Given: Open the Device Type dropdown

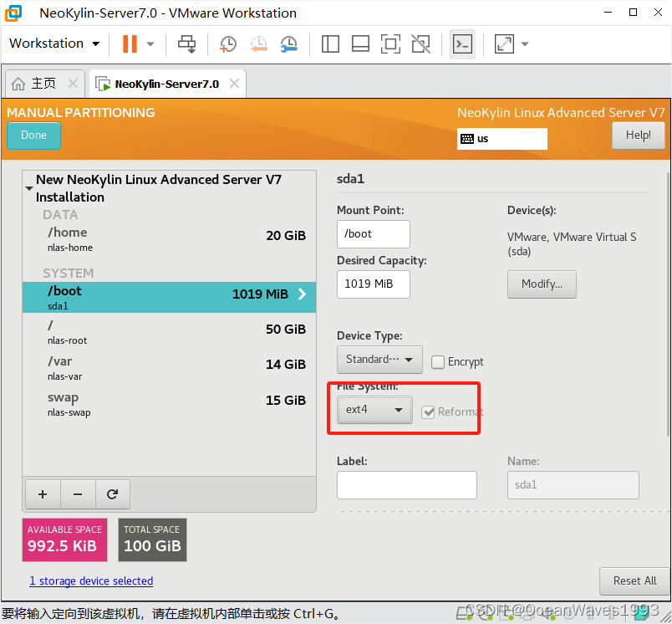Looking at the screenshot, I should pos(379,360).
